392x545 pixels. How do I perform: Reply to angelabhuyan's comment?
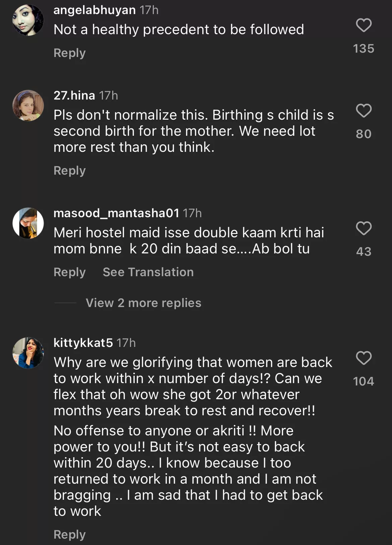pos(70,53)
